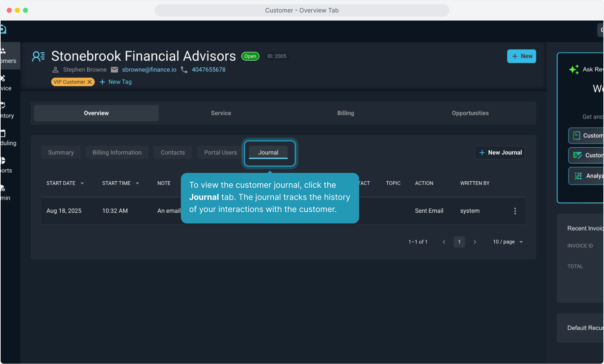Click the customer record icon beside Stonebrook
Viewport: 604px width, 364px height.
(x=38, y=56)
